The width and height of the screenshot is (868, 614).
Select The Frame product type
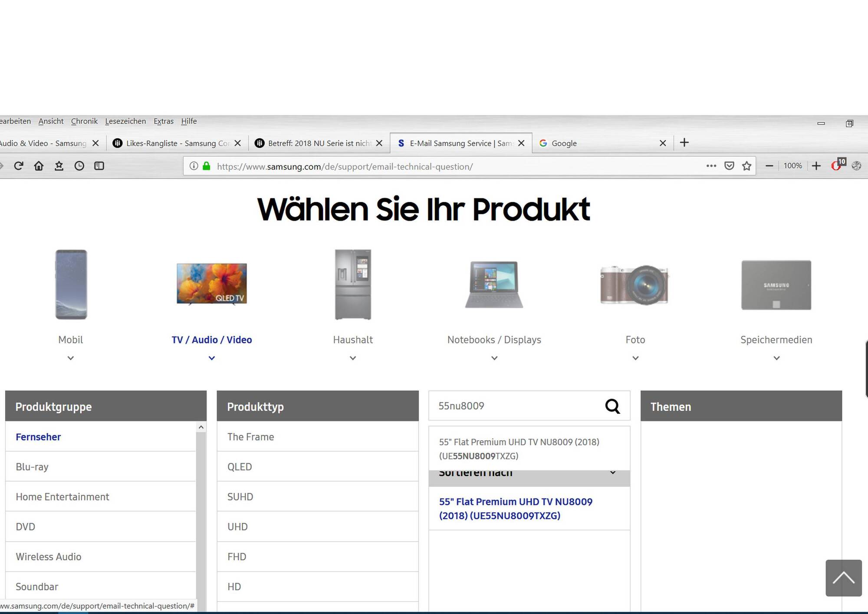(318, 436)
